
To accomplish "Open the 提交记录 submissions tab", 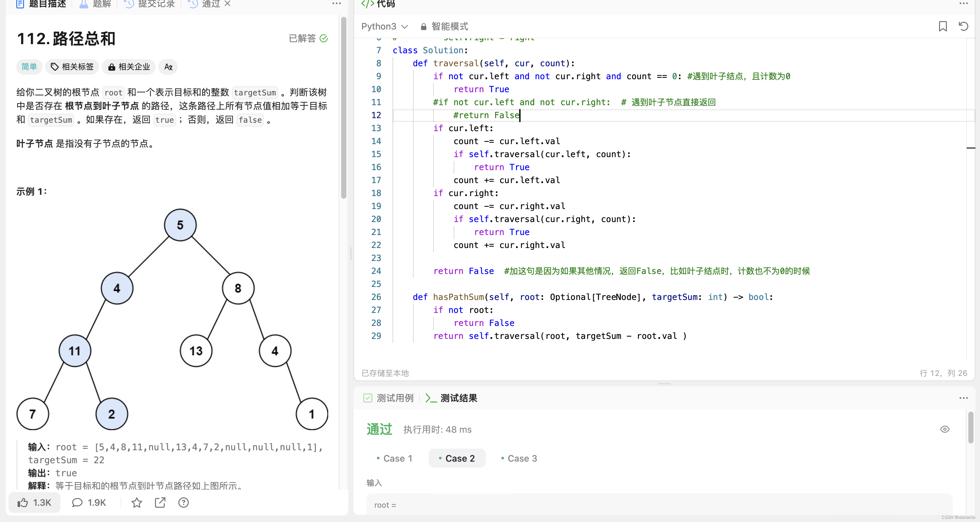I will (149, 4).
